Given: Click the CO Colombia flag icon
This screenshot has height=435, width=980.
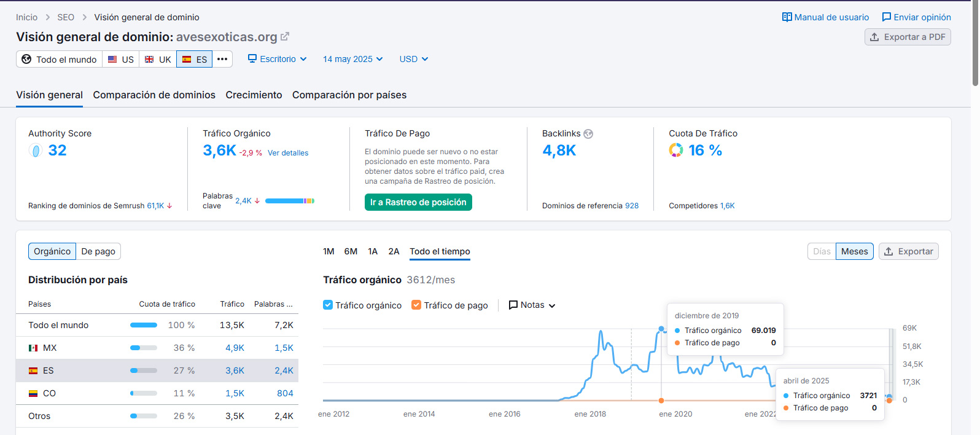Looking at the screenshot, I should [x=33, y=393].
